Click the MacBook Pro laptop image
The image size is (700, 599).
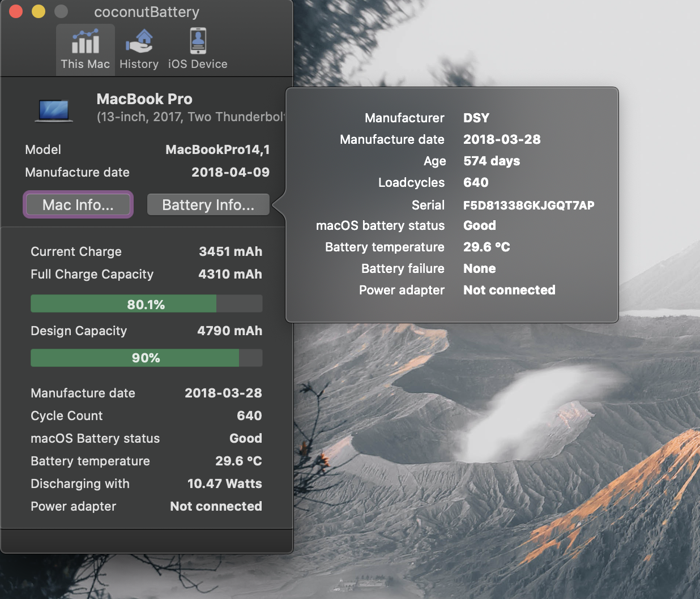pos(54,110)
